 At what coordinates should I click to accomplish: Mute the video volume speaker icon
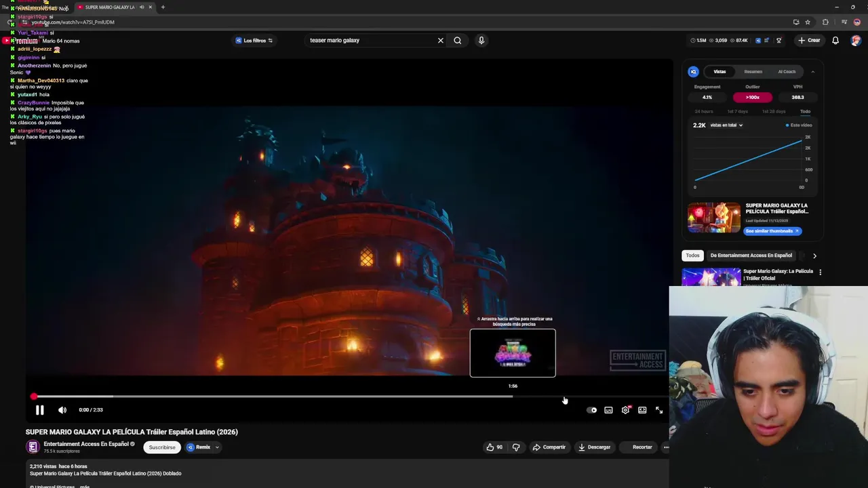pyautogui.click(x=62, y=410)
